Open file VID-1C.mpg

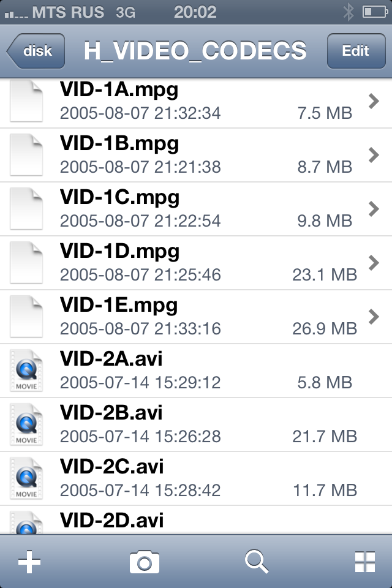point(119,197)
